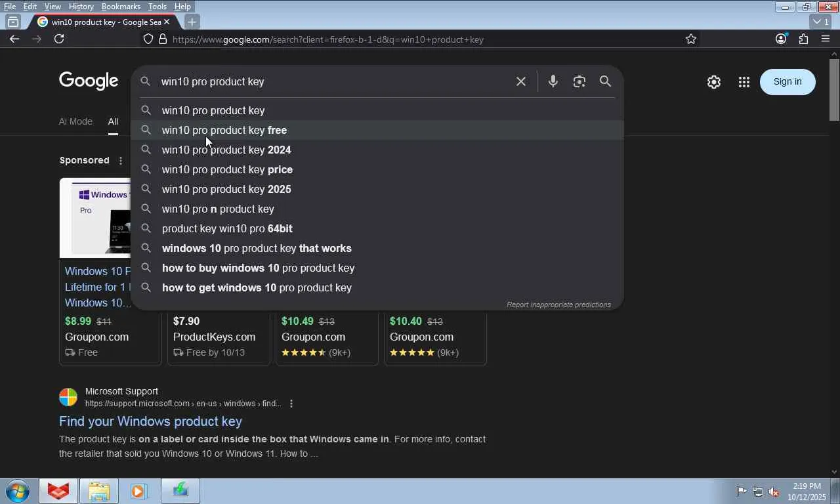The width and height of the screenshot is (840, 504).
Task: Open the Edit menu
Action: click(x=30, y=7)
